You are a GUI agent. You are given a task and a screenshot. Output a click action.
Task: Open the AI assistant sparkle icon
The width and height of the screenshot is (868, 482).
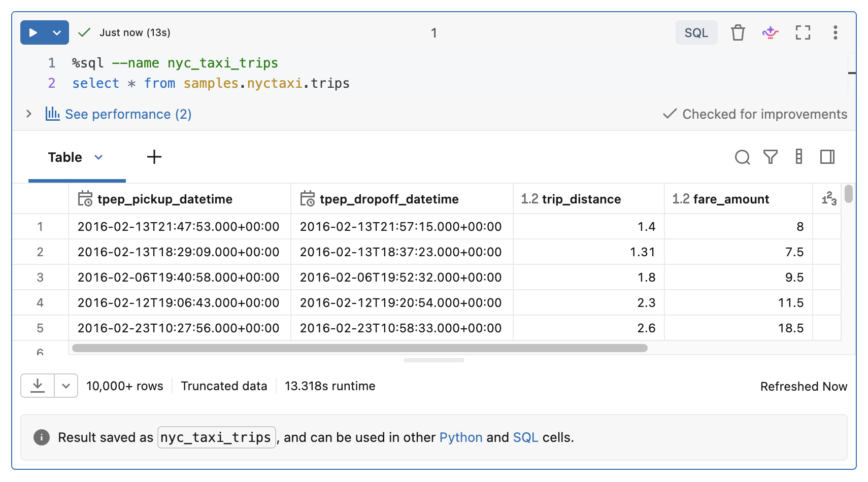point(770,32)
